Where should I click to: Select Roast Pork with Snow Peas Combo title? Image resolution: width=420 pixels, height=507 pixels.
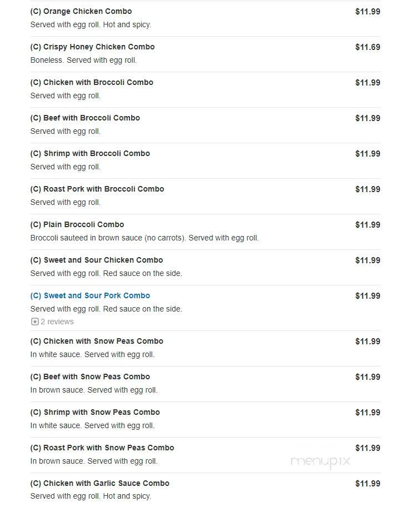click(102, 448)
